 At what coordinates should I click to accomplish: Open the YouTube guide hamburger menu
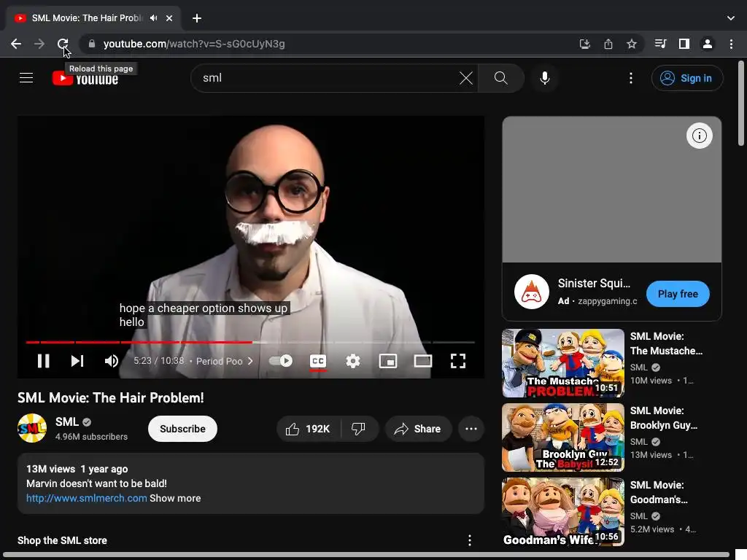point(26,77)
